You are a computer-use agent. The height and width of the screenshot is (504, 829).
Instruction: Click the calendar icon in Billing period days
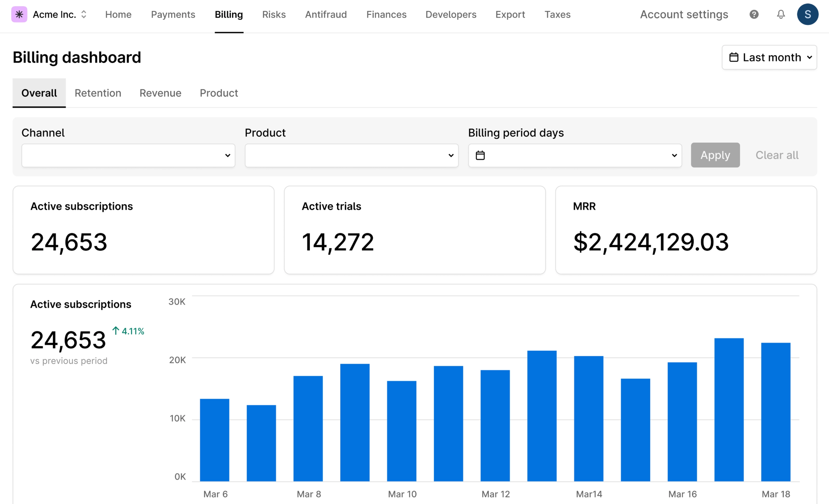tap(480, 155)
